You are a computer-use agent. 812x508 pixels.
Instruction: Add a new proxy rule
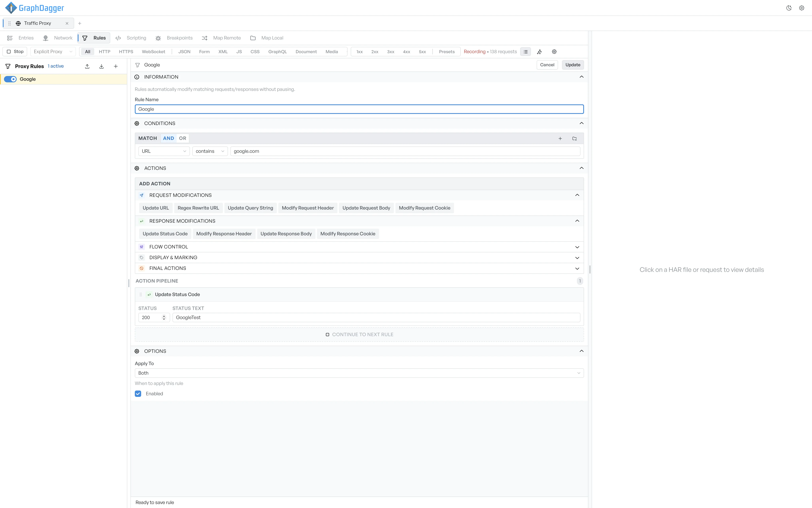point(116,66)
